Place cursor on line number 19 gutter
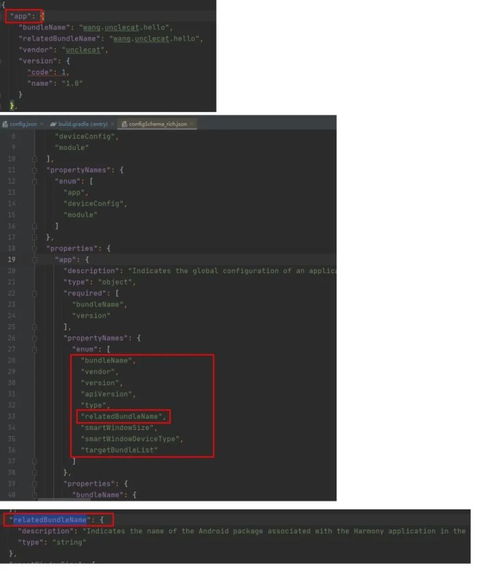The image size is (500, 586). pos(12,259)
